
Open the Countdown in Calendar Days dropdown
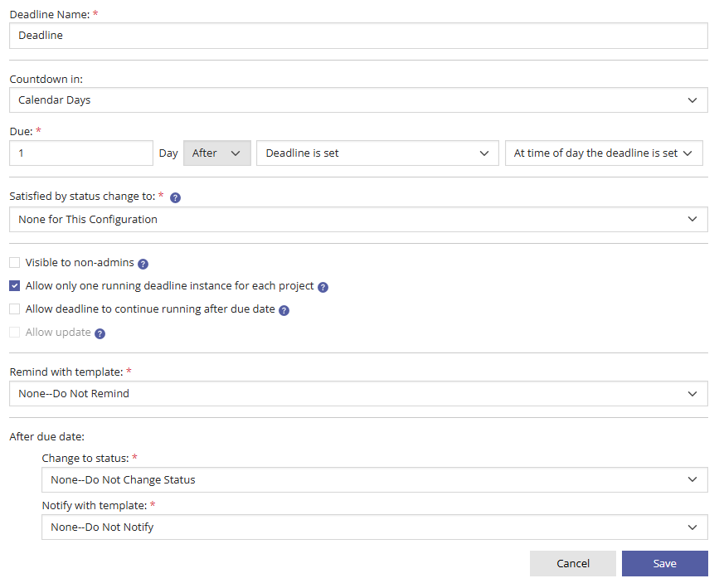pyautogui.click(x=358, y=100)
